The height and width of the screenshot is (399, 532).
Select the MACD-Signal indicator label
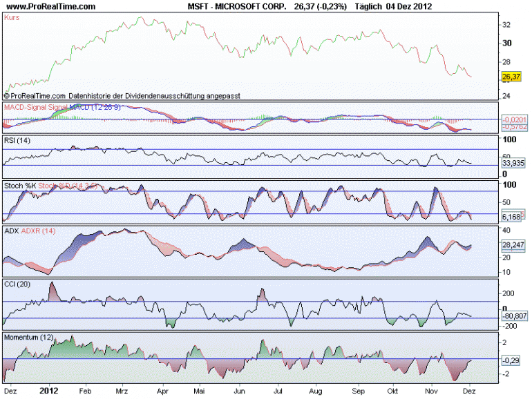tap(25, 107)
